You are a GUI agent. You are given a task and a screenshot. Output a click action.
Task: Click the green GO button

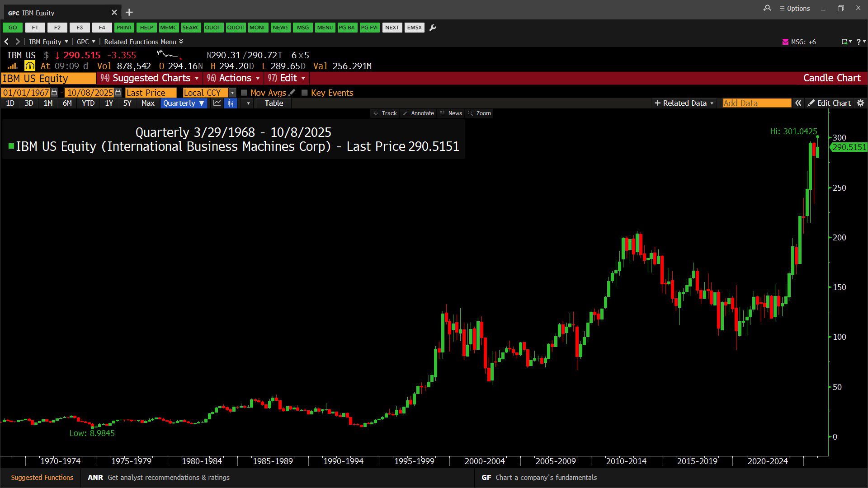[x=13, y=28]
